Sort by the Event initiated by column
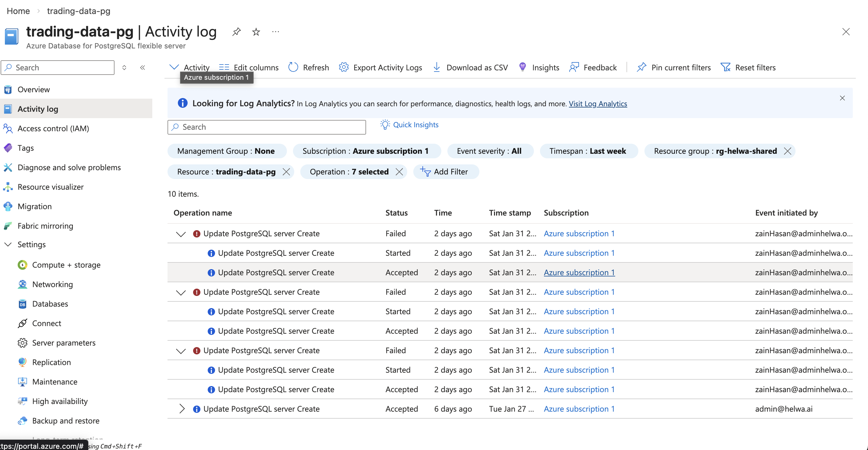The height and width of the screenshot is (450, 868). point(786,213)
